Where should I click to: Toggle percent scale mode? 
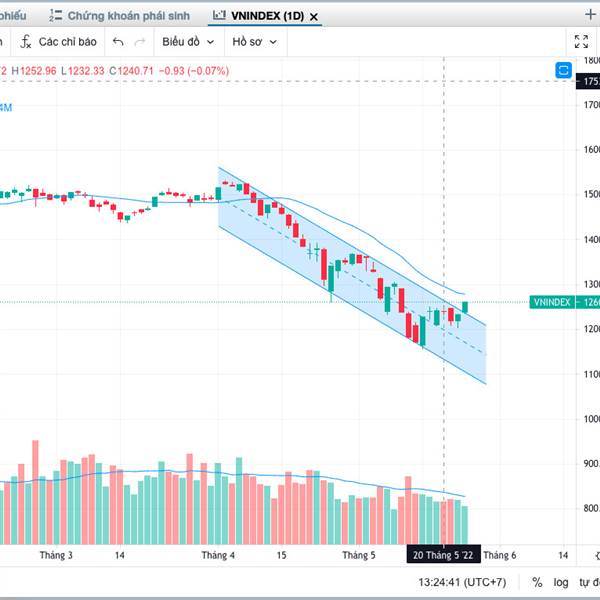pos(537,582)
